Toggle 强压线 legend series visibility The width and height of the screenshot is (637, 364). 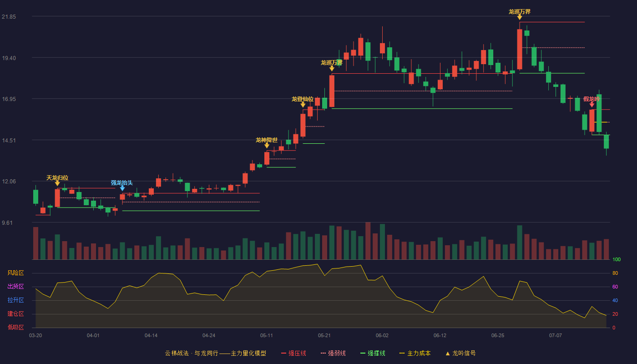tap(293, 353)
